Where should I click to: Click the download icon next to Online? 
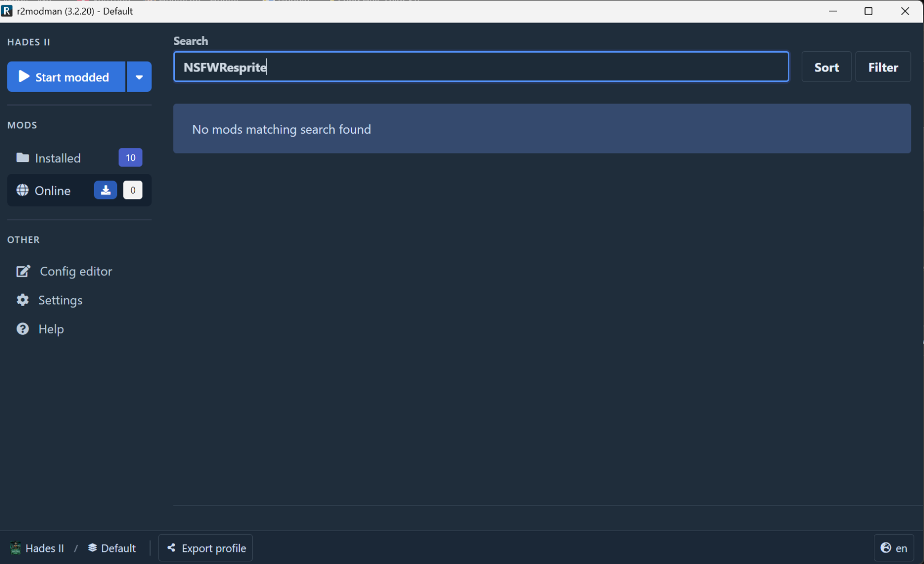105,190
